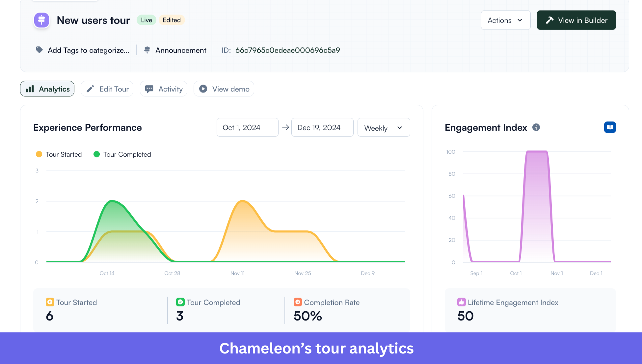Click the tag icon beside Add Tags
Screen dimensions: 642x364
point(39,50)
